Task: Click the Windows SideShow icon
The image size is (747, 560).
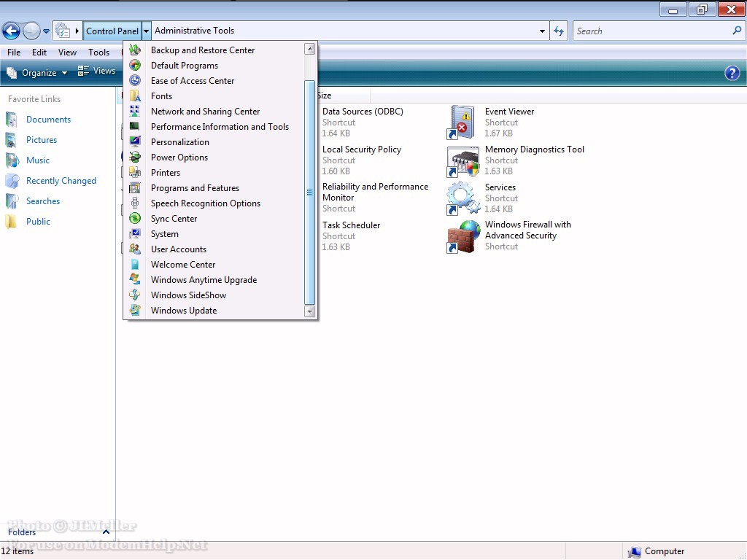Action: (135, 295)
